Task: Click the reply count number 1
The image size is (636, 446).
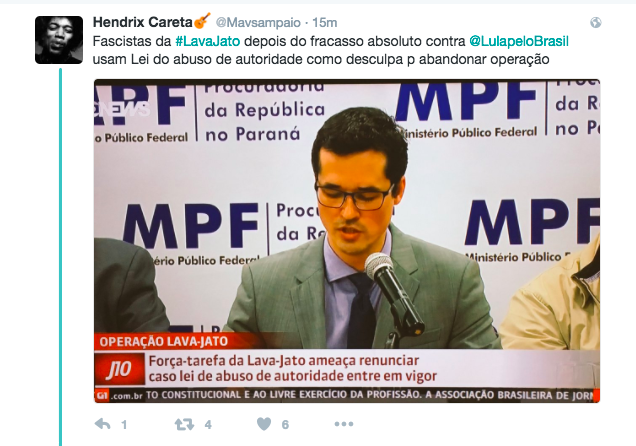Action: (x=124, y=425)
